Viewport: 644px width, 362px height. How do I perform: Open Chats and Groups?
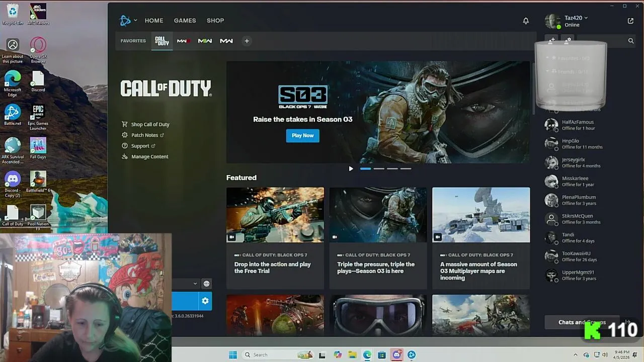582,322
